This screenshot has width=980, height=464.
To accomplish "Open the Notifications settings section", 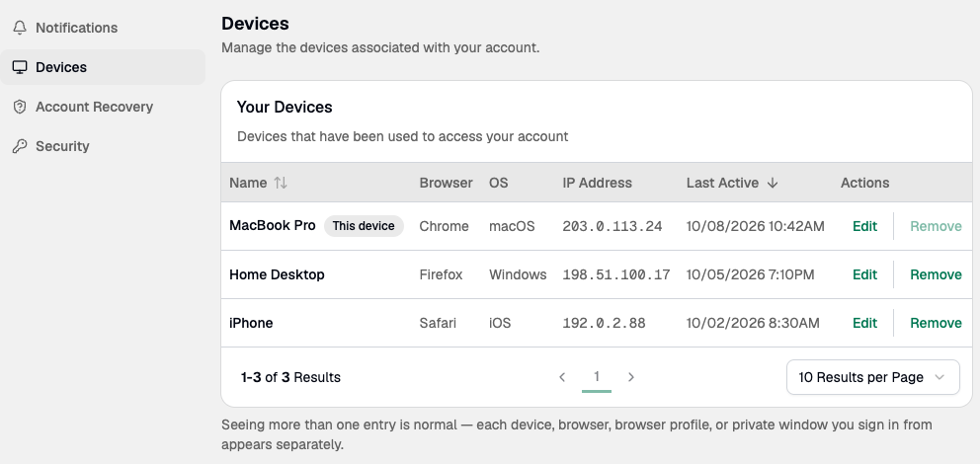I will 103,28.
